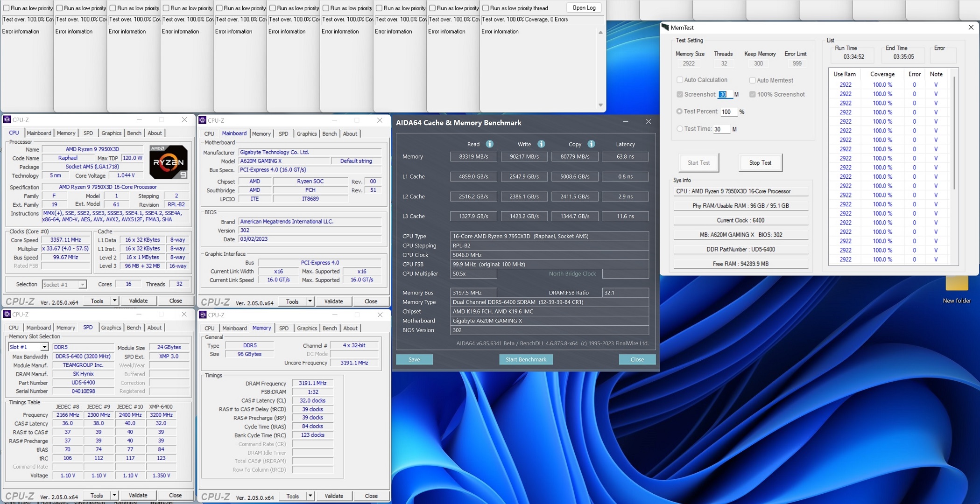This screenshot has width=980, height=504.
Task: Toggle the Screenshot checkbox in MemTest
Action: (680, 94)
